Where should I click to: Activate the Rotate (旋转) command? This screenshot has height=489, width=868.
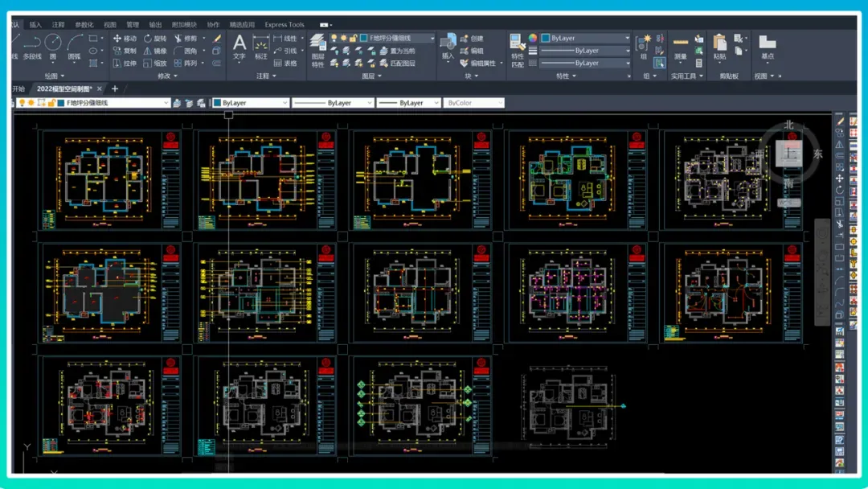tap(155, 39)
